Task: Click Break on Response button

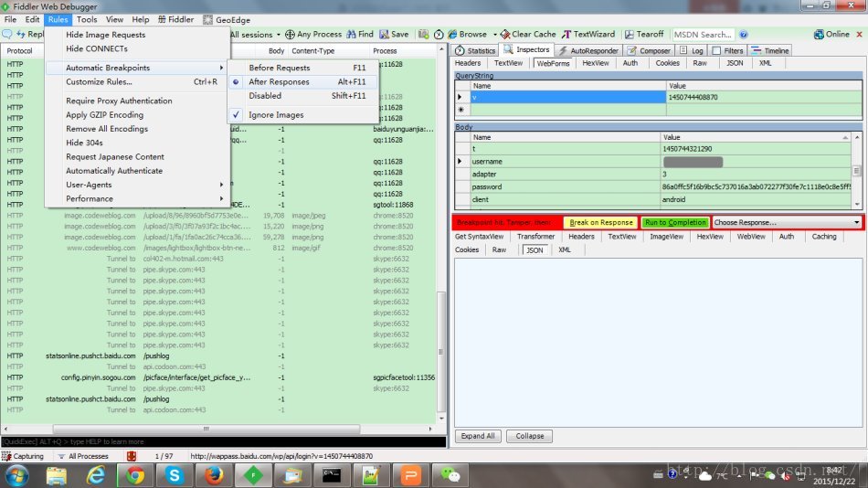Action: coord(600,222)
